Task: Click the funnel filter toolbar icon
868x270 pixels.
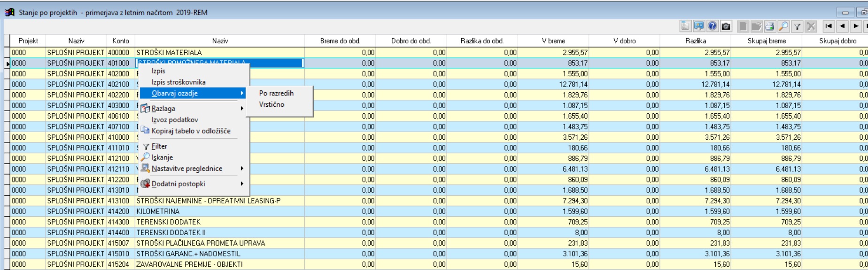Action: coord(797,26)
